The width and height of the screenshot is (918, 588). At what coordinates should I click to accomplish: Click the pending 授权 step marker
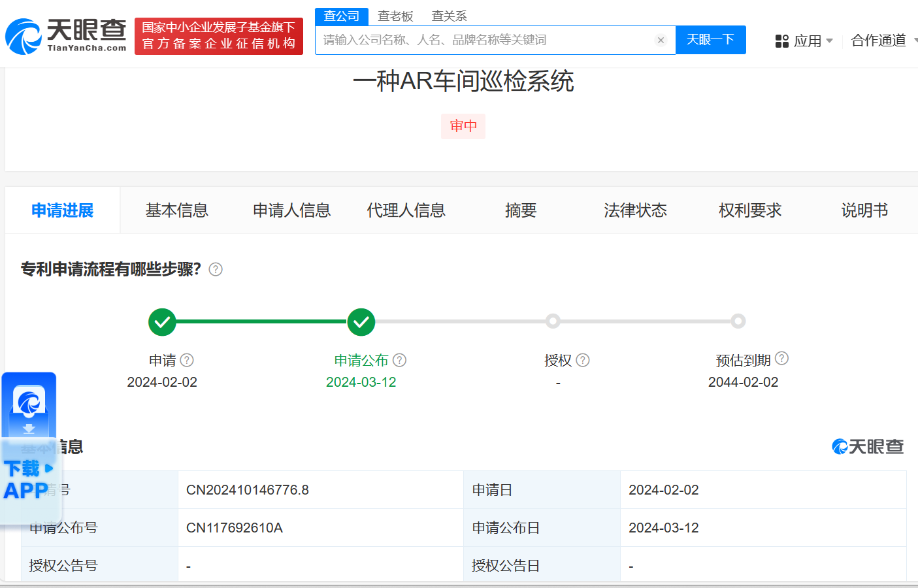[553, 321]
